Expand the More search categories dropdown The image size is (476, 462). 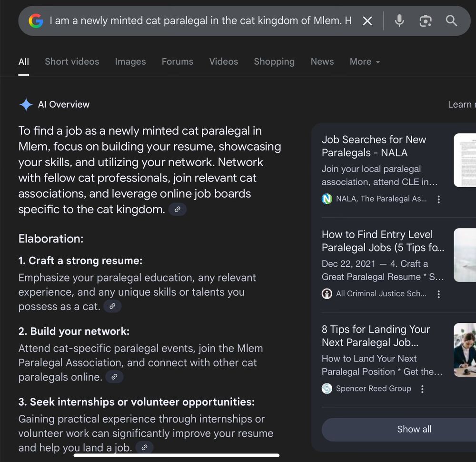click(364, 61)
